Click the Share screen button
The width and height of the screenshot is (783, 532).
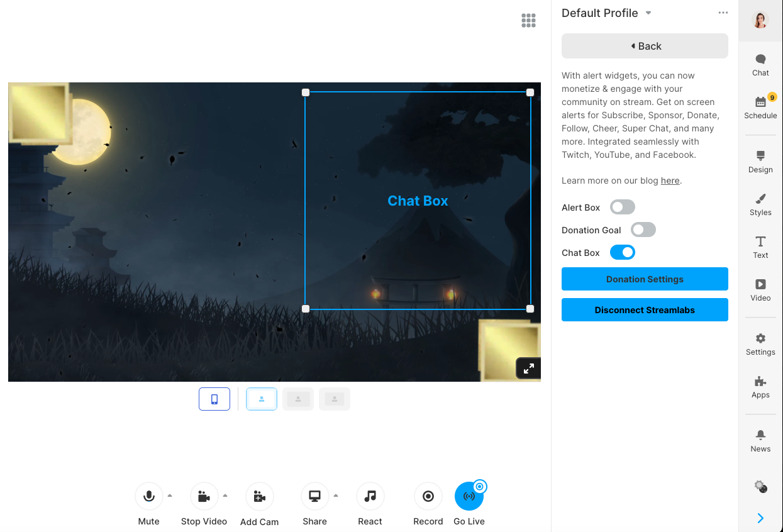[x=315, y=497]
